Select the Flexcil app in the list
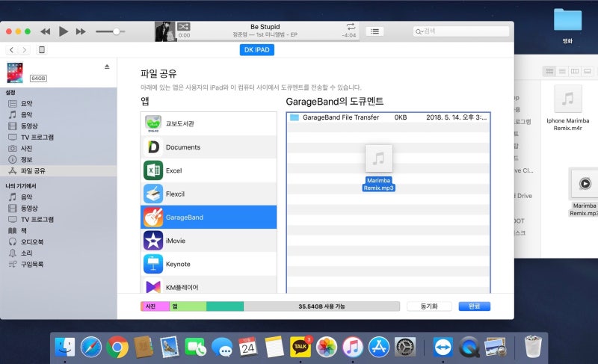Image resolution: width=598 pixels, height=364 pixels. pos(209,194)
